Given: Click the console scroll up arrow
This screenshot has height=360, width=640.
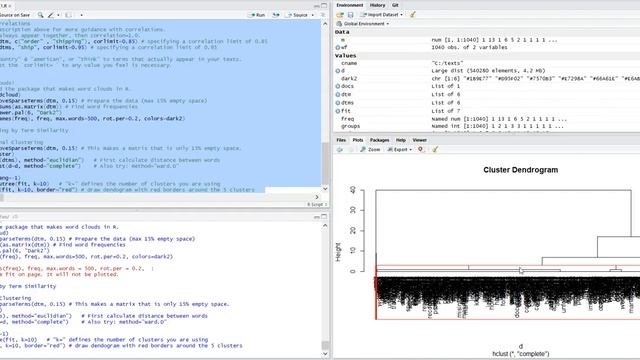Looking at the screenshot, I should (325, 226).
